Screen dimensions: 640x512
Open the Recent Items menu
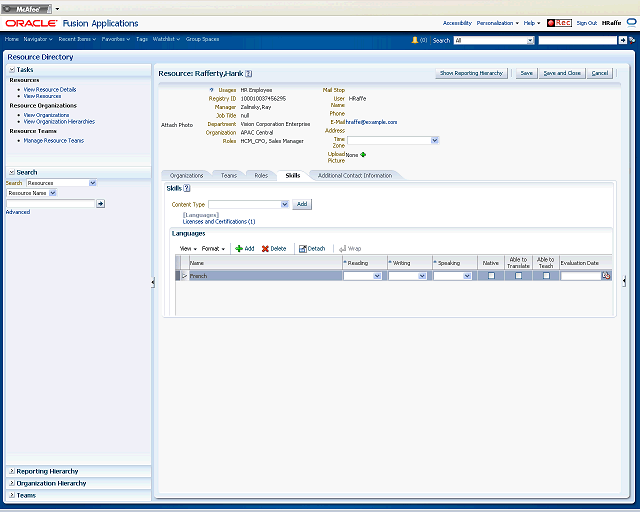(x=77, y=39)
